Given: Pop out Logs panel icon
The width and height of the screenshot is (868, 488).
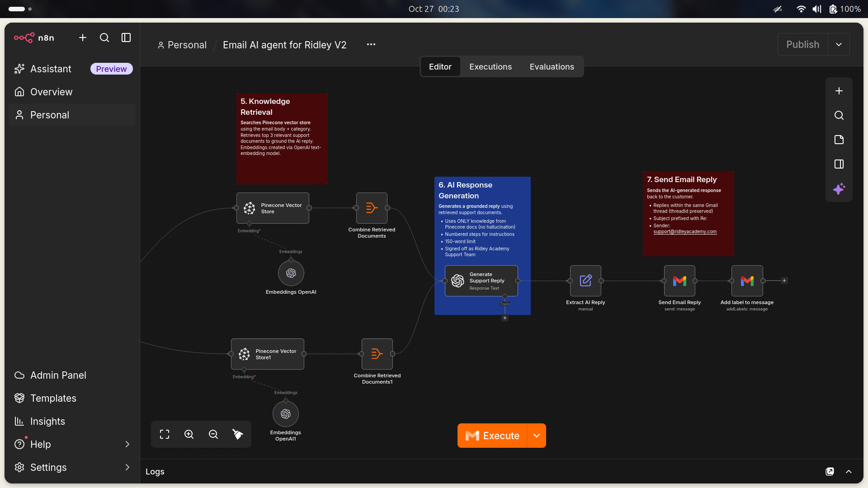Looking at the screenshot, I should coord(830,471).
